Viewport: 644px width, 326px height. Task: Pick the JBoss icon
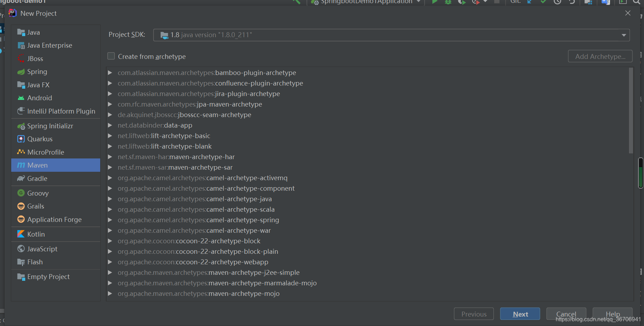tap(21, 59)
